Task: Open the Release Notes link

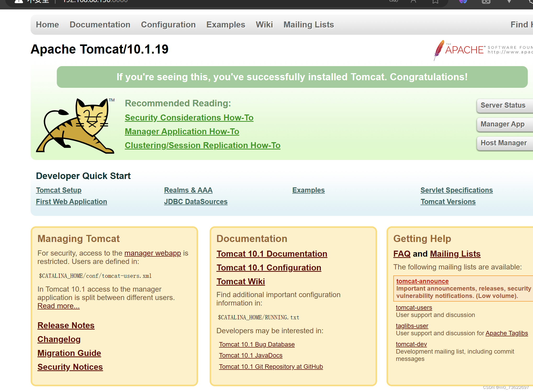Action: tap(66, 325)
